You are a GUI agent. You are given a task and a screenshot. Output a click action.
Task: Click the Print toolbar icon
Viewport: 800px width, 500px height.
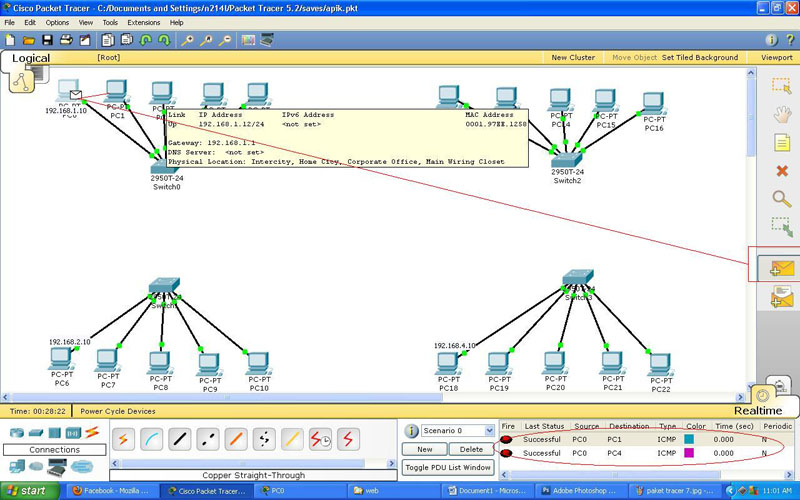pyautogui.click(x=66, y=40)
